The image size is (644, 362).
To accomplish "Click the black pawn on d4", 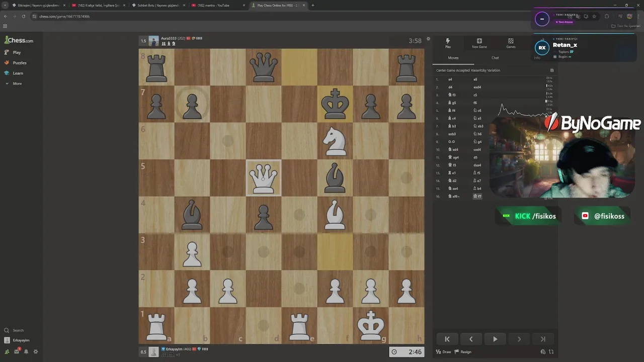I will point(264,217).
